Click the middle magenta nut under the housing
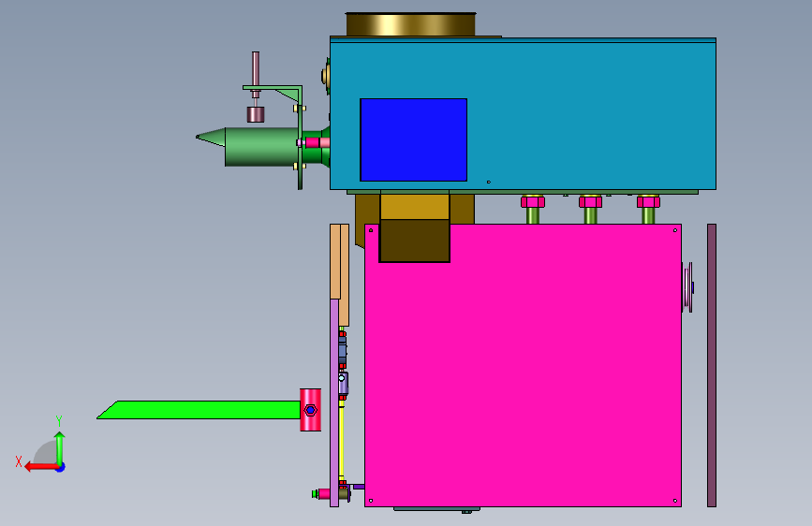Viewport: 812px width, 526px height. [590, 201]
